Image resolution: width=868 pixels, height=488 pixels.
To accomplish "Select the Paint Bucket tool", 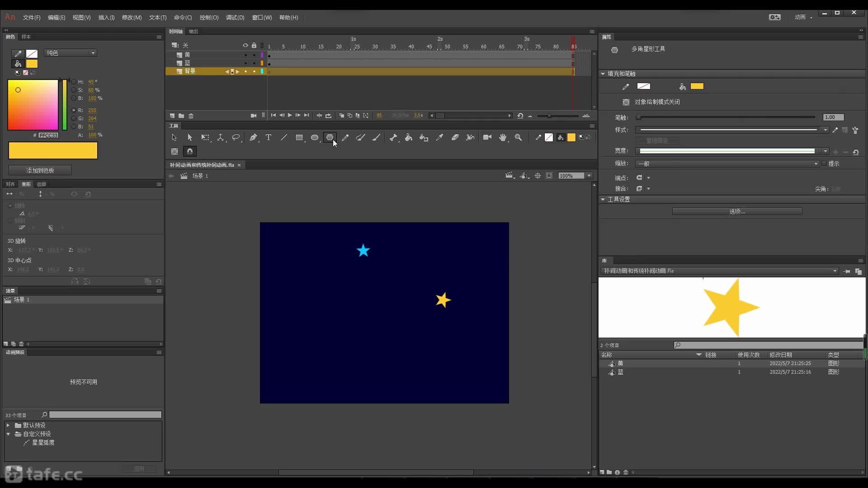I will click(x=409, y=137).
